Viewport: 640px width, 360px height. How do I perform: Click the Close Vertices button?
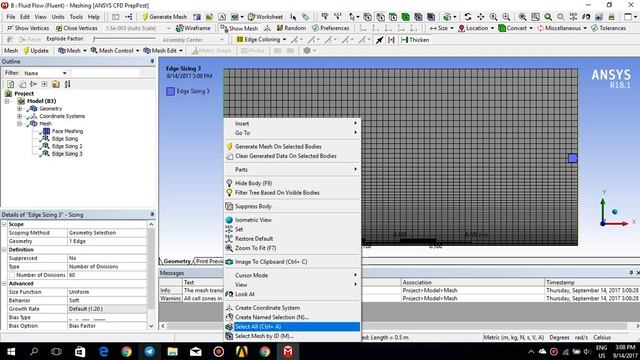coord(77,28)
